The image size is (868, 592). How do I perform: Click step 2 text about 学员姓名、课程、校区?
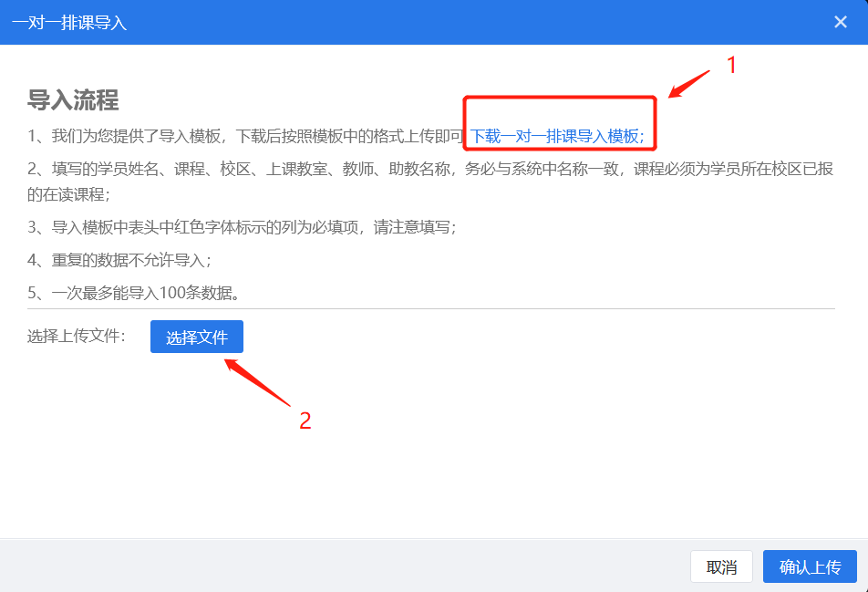coord(430,182)
